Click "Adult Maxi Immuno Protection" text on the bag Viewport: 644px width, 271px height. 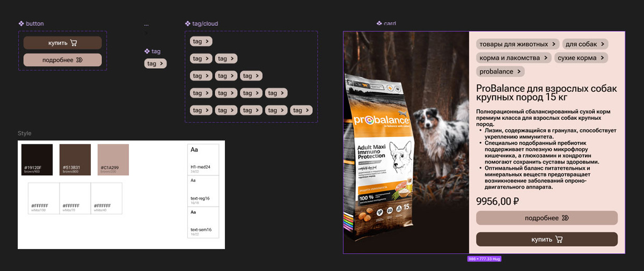[371, 153]
